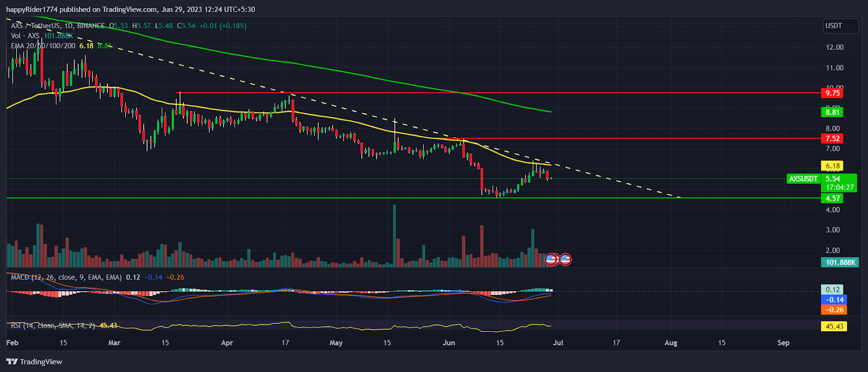Click the Sep label on the time axis
Screen dimensions: 868x372
[783, 343]
